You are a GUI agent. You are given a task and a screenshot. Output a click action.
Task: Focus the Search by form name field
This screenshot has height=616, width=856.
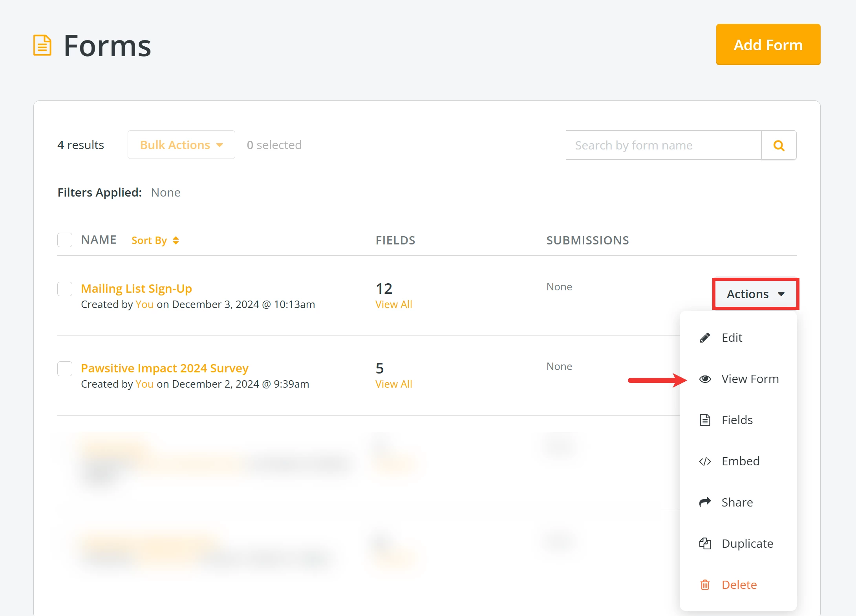coord(663,146)
